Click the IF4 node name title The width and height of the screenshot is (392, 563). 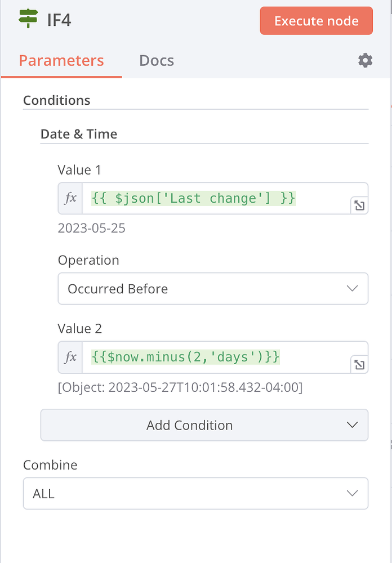pyautogui.click(x=59, y=20)
